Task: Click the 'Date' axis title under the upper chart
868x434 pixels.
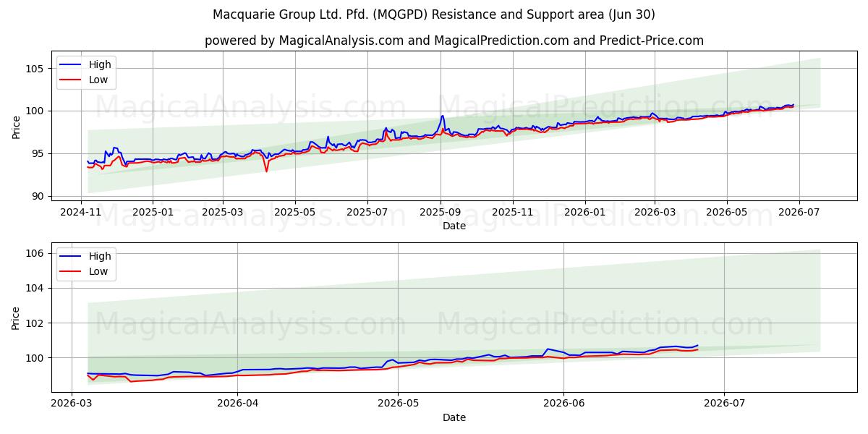Action: point(454,226)
